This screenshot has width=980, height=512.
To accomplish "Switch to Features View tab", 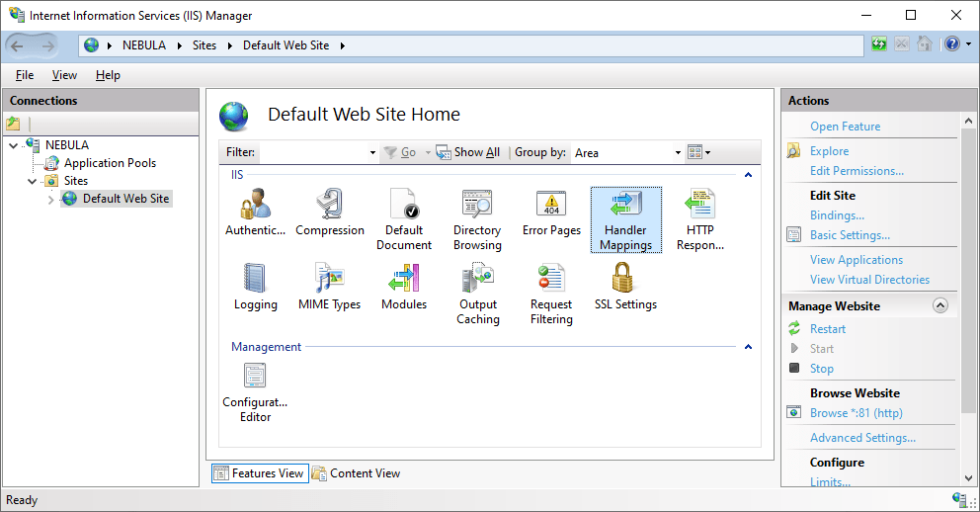I will pyautogui.click(x=260, y=473).
